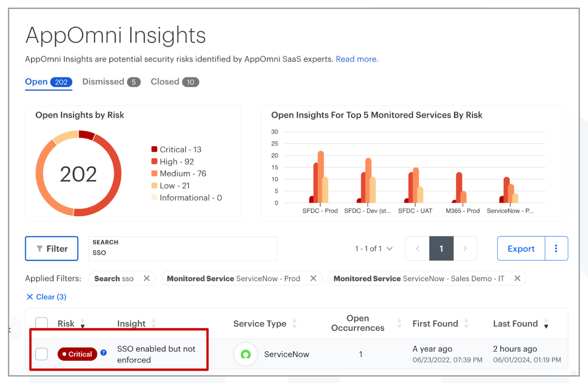588x383 pixels.
Task: Click the next page arrow
Action: coord(465,248)
